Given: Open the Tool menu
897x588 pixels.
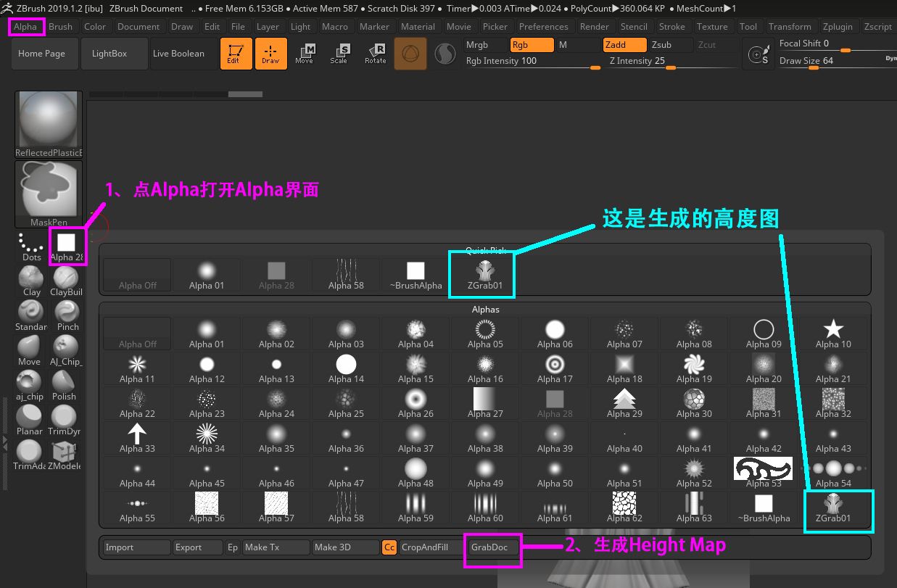Looking at the screenshot, I should click(x=748, y=27).
